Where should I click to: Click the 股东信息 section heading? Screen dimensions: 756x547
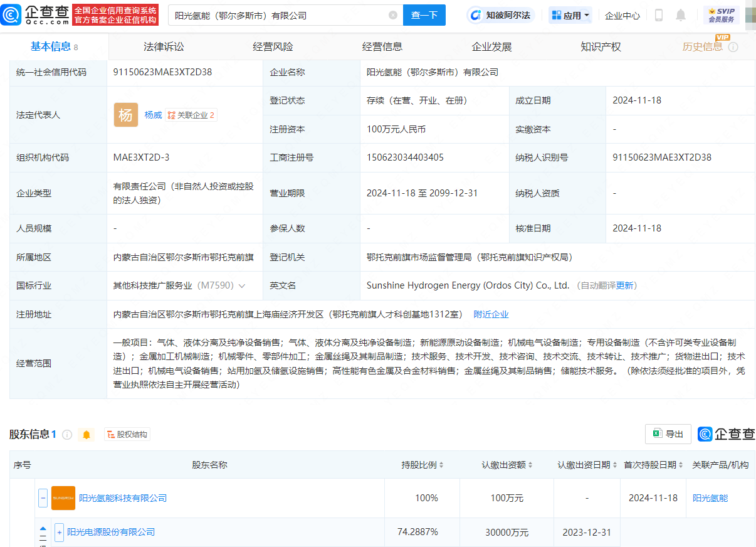pyautogui.click(x=29, y=434)
